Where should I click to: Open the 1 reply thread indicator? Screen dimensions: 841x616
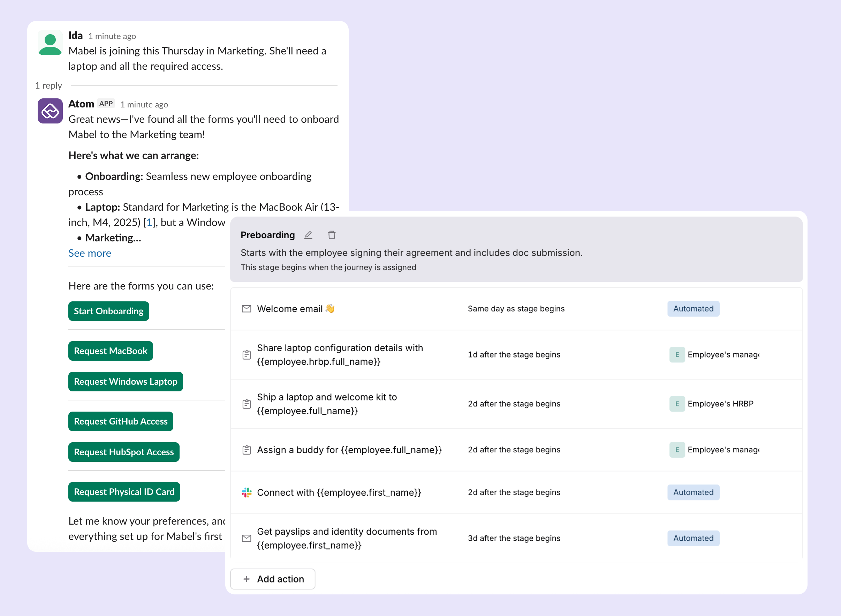[x=48, y=85]
